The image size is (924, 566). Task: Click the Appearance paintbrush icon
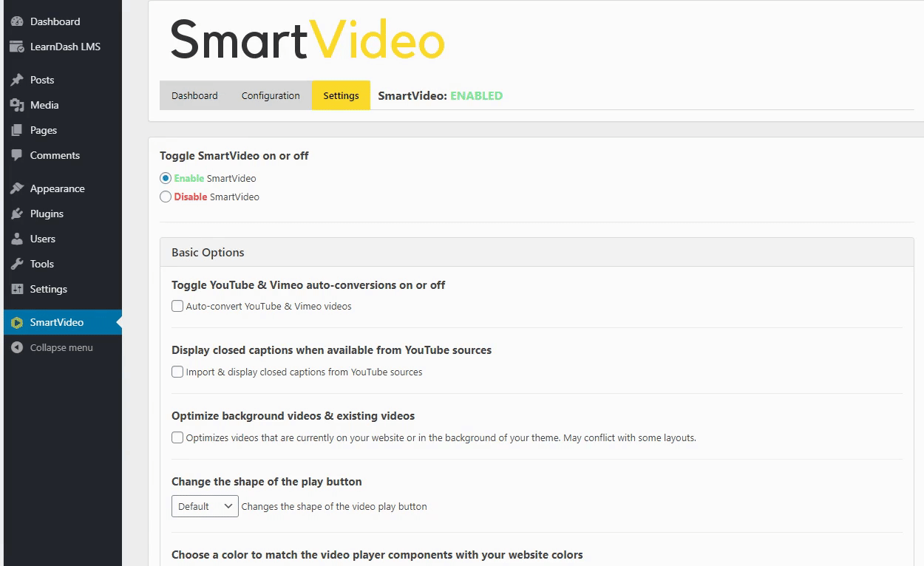tap(17, 188)
